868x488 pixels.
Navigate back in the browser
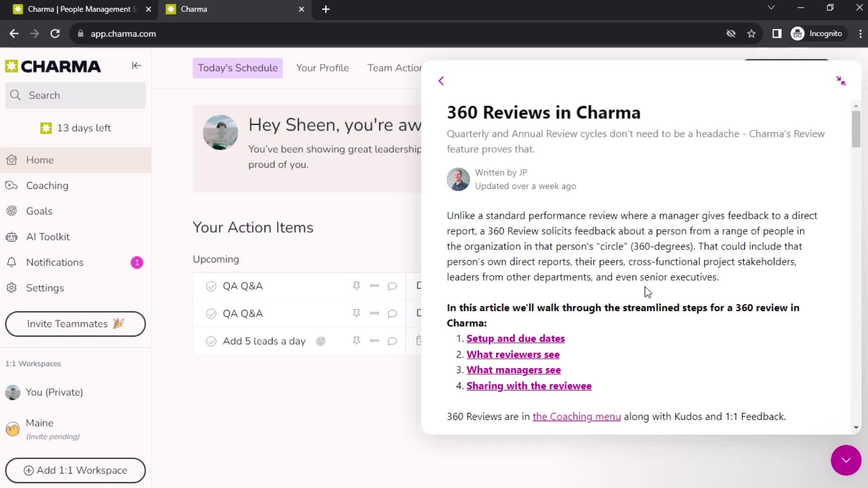pyautogui.click(x=14, y=34)
